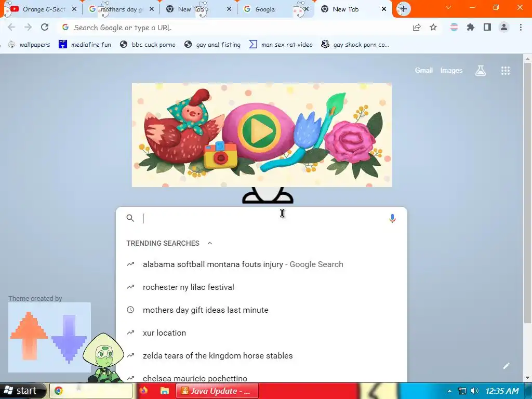Image resolution: width=532 pixels, height=399 pixels.
Task: Select 'rochester ny lilac festival' suggestion
Action: tap(261, 287)
